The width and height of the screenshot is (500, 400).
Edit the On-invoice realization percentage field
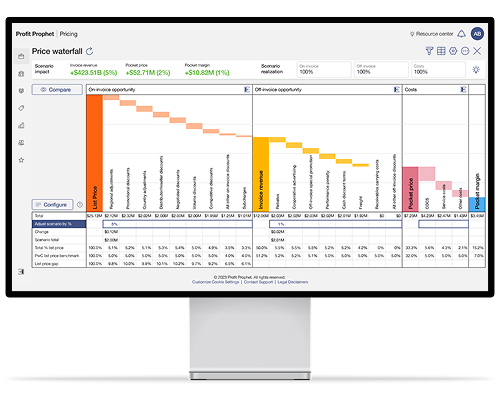[324, 69]
